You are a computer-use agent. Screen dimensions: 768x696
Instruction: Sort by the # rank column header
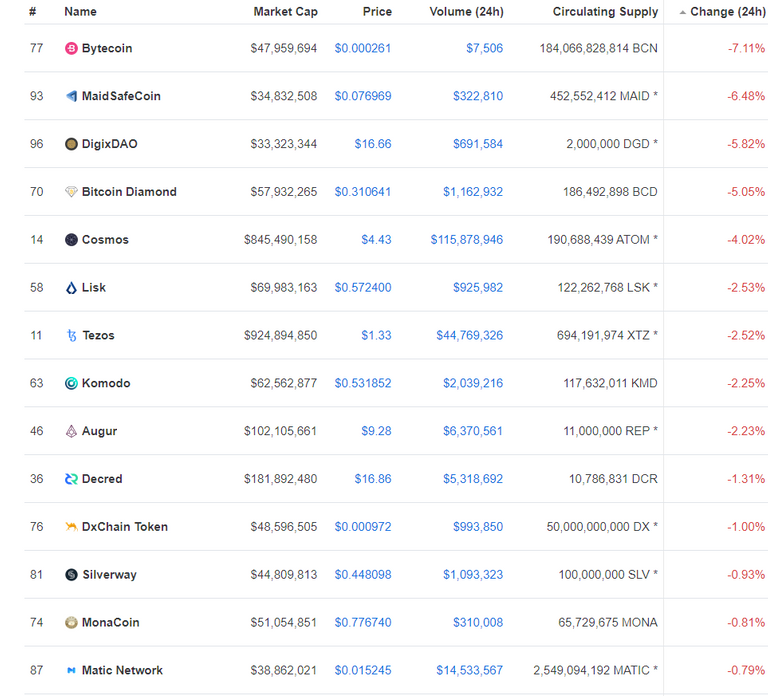pos(32,12)
